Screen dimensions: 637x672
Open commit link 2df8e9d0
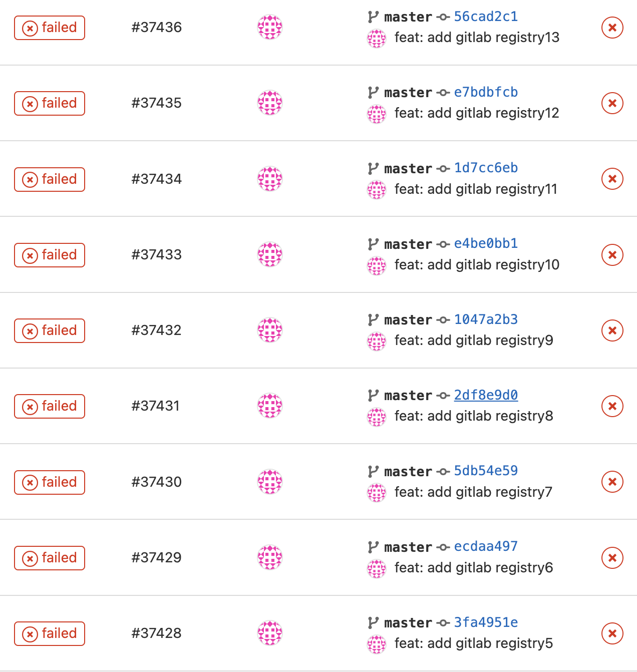(486, 395)
